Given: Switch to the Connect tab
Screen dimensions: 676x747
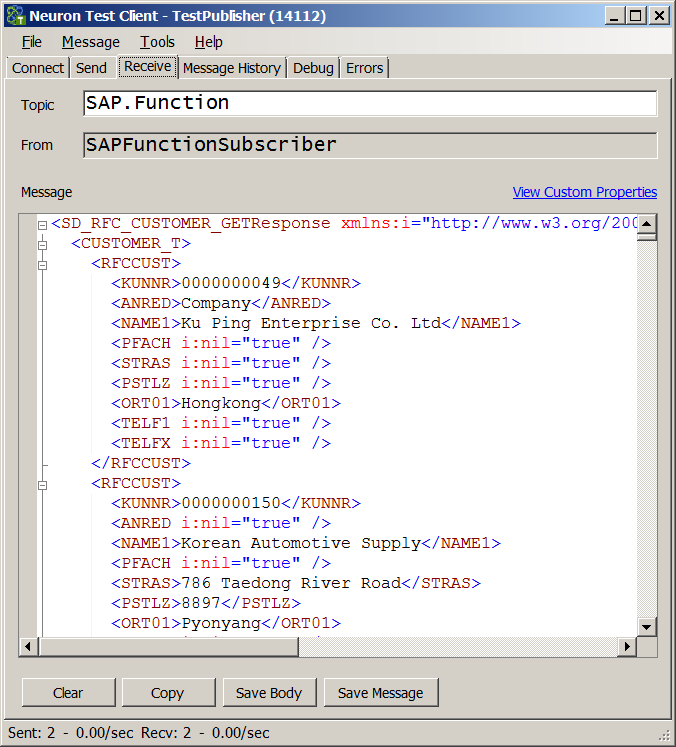Looking at the screenshot, I should point(38,68).
